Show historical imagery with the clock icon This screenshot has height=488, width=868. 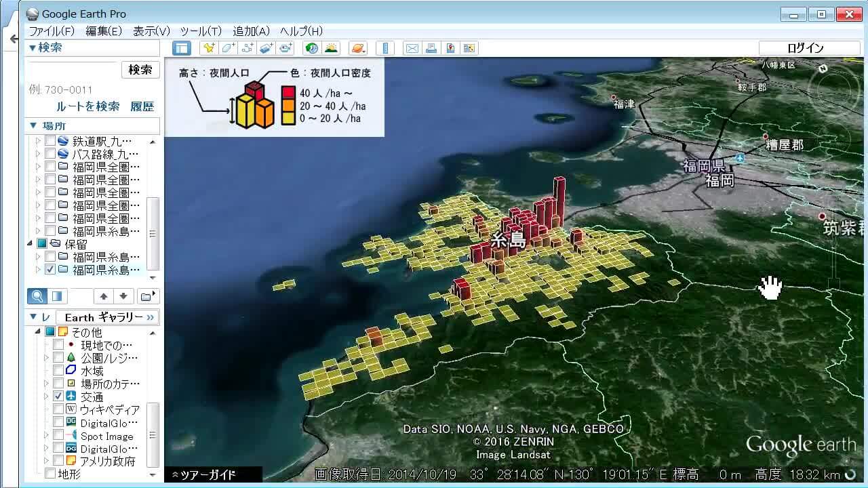pyautogui.click(x=312, y=48)
